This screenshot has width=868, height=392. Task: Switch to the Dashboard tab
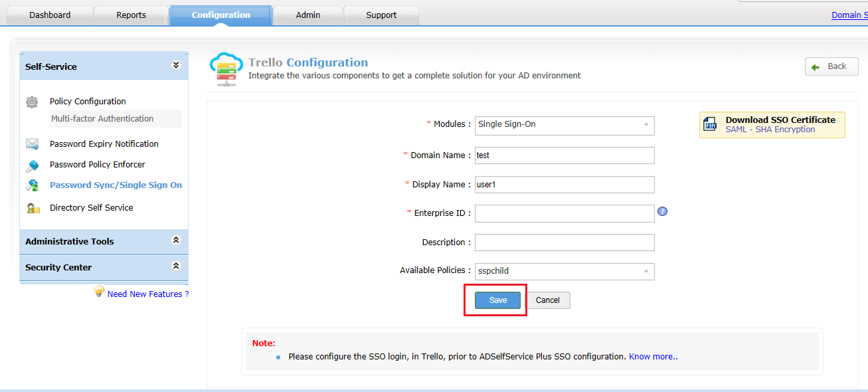click(x=50, y=15)
